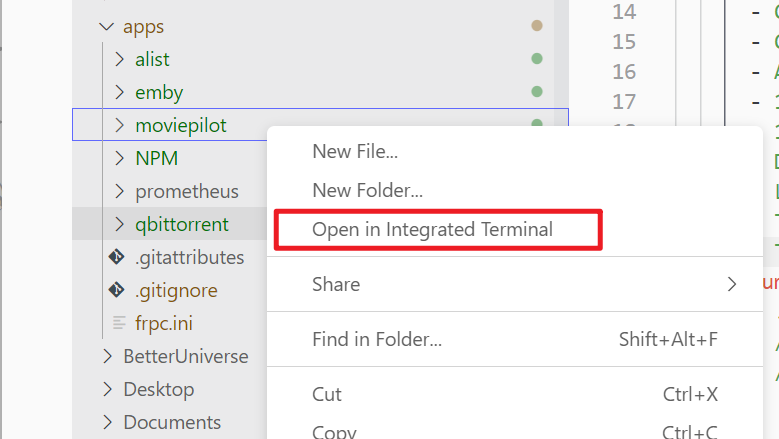The height and width of the screenshot is (439, 779).
Task: Click line number 16 in gutter
Action: point(624,72)
